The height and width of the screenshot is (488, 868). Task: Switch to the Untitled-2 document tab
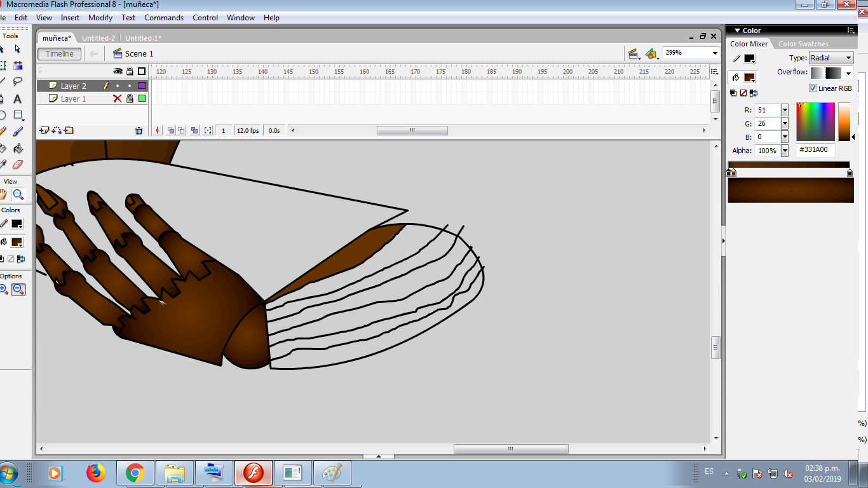pos(98,38)
